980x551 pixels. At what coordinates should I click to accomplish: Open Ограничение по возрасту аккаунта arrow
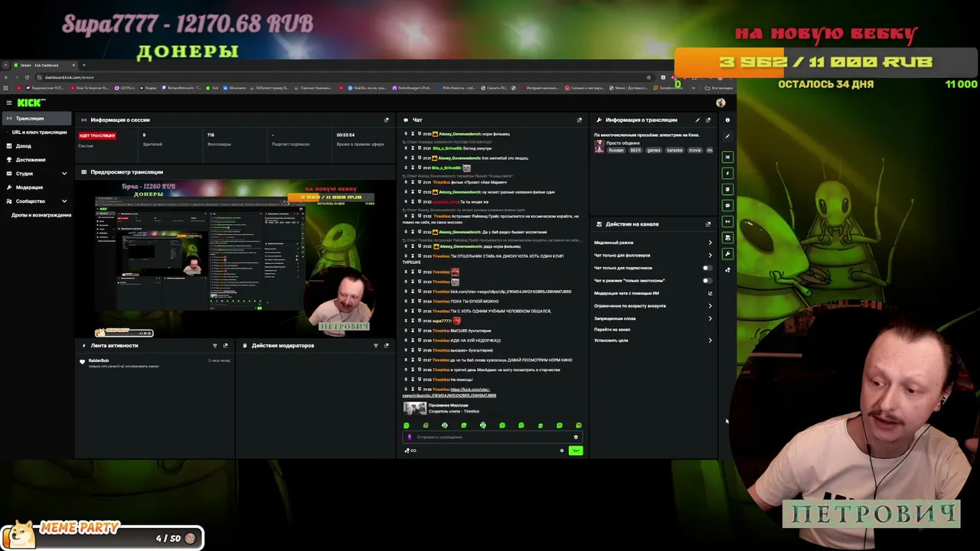coord(710,306)
